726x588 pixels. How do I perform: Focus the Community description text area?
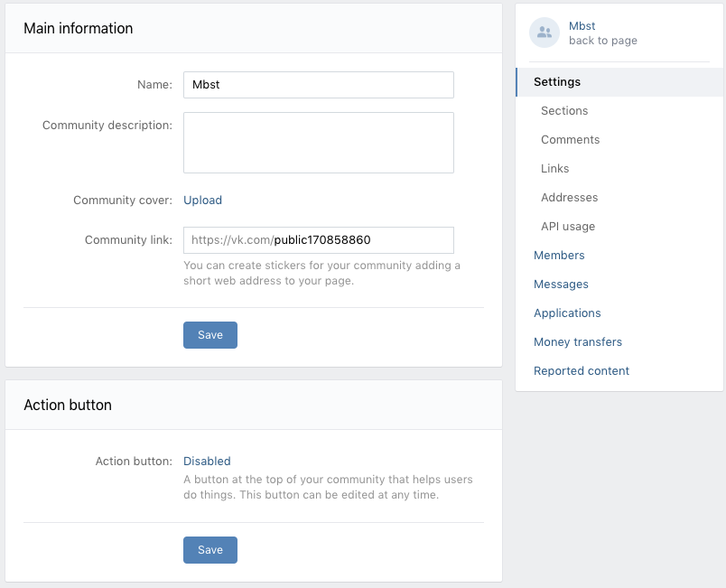tap(319, 143)
